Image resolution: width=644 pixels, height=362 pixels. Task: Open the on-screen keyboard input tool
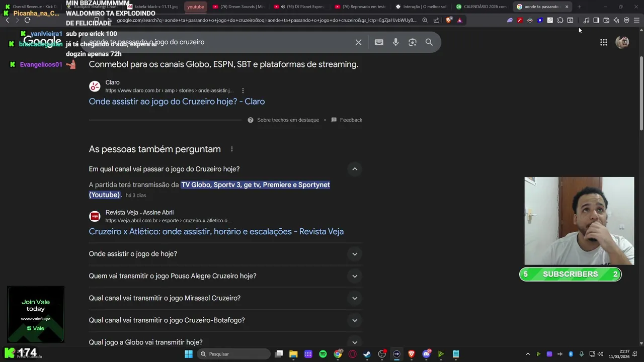pos(379,42)
